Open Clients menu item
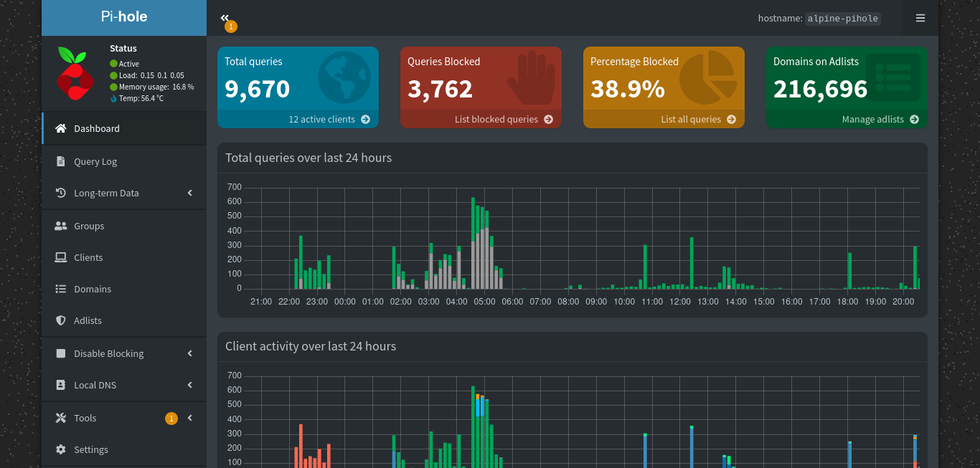 [124, 257]
